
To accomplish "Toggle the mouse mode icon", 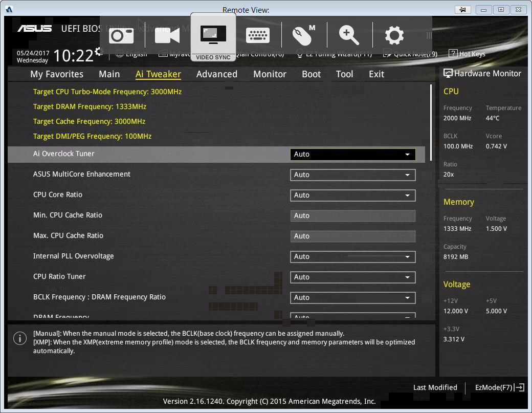I will point(303,35).
